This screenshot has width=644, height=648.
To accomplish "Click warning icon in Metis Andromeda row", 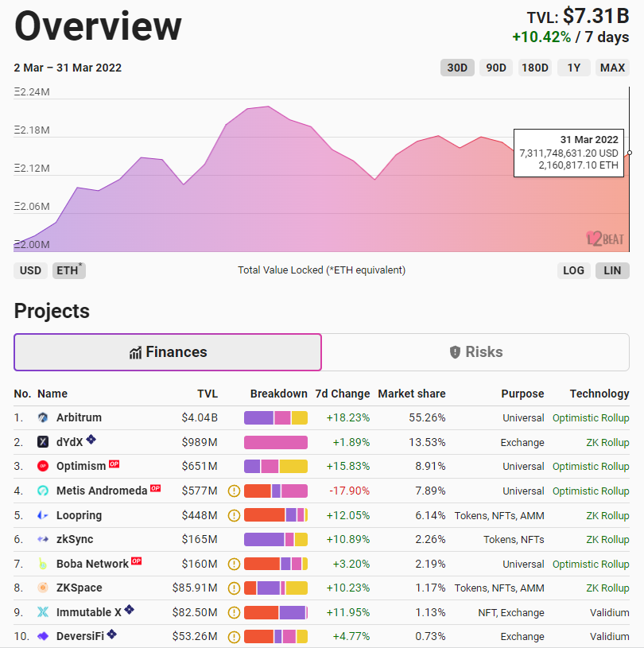I will [x=234, y=491].
